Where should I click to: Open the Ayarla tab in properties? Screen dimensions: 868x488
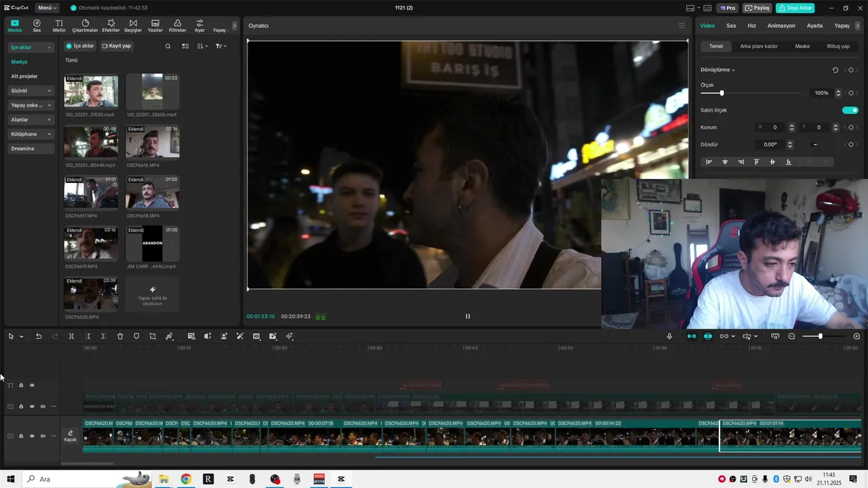pyautogui.click(x=814, y=26)
